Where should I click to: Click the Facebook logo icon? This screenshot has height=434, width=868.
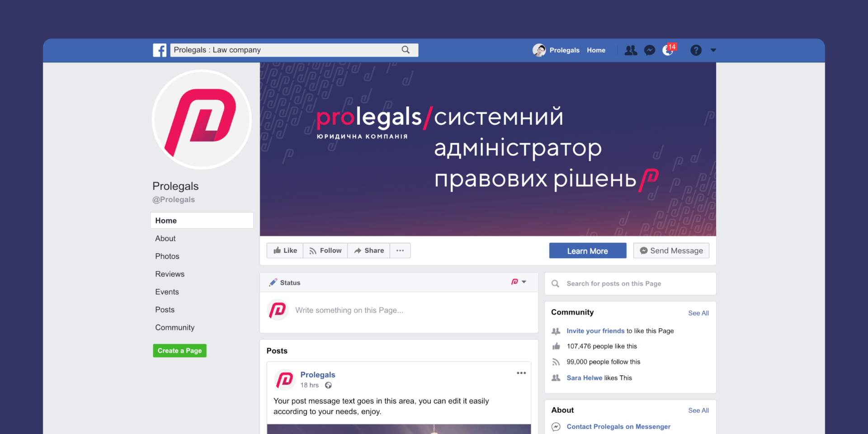pyautogui.click(x=160, y=50)
